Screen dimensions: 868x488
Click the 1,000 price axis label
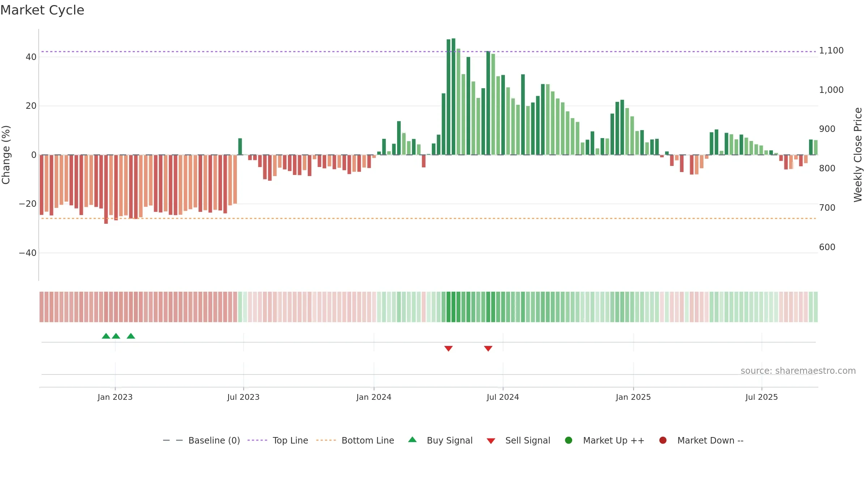pos(831,90)
